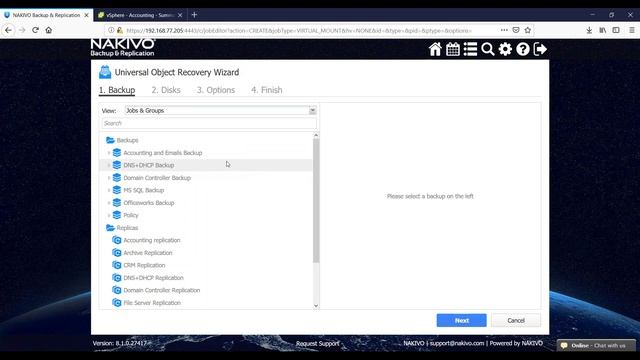Go to wizard step 4. Finish
This screenshot has height=360, width=640.
coord(267,90)
